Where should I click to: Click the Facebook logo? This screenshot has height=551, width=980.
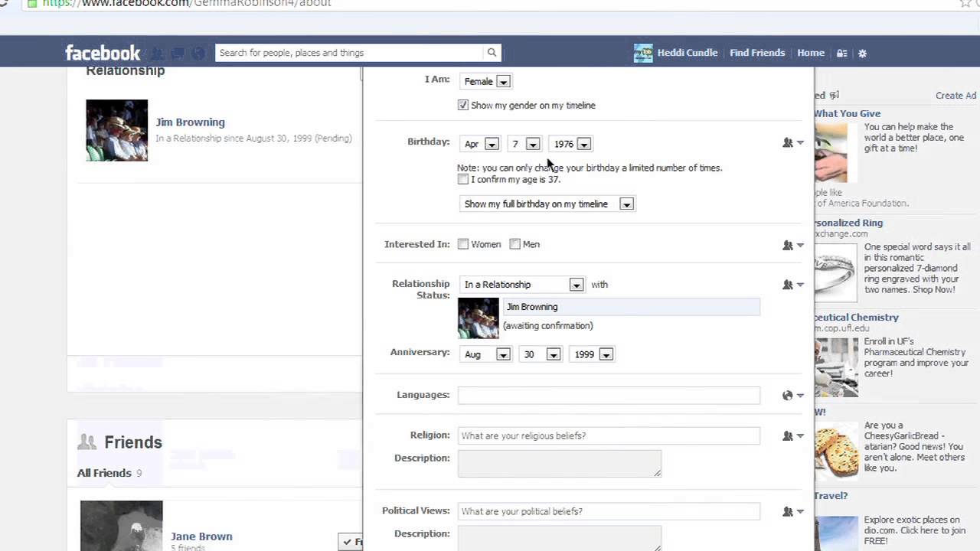click(103, 53)
